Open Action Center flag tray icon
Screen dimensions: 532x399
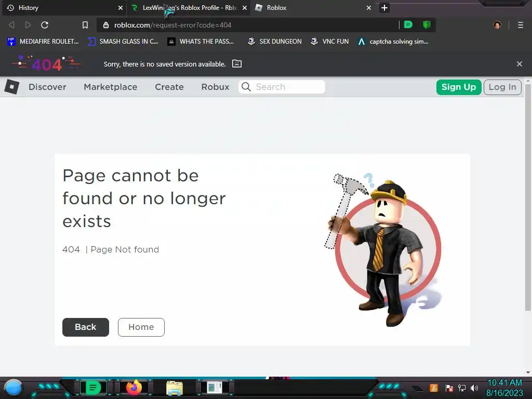click(x=449, y=388)
